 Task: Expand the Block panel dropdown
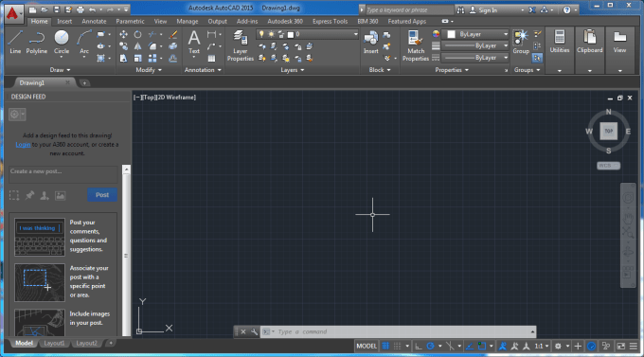(380, 70)
